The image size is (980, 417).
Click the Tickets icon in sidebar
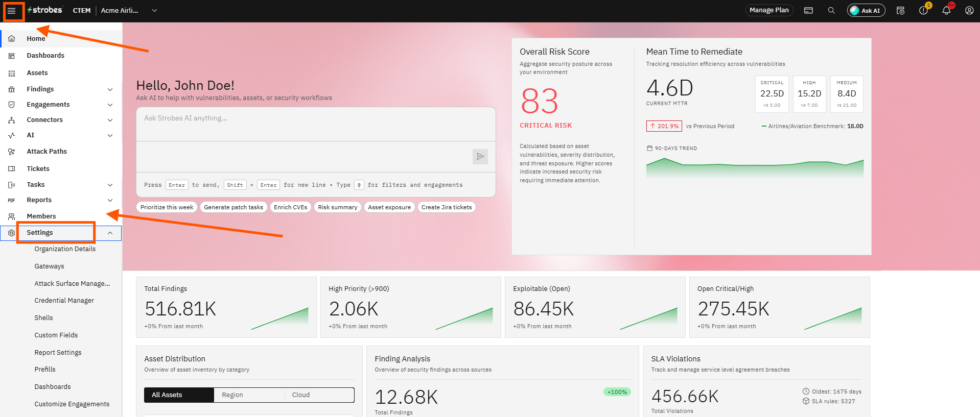(x=12, y=169)
